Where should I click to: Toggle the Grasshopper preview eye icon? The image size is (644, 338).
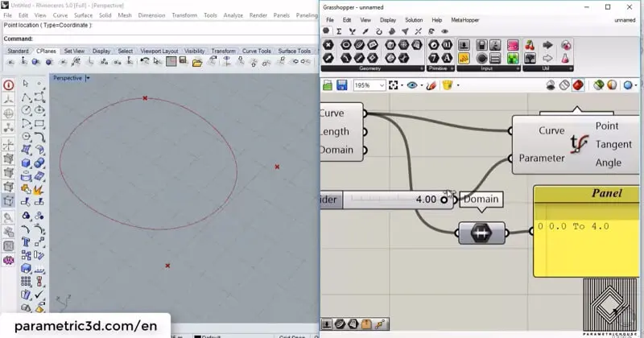tap(414, 85)
